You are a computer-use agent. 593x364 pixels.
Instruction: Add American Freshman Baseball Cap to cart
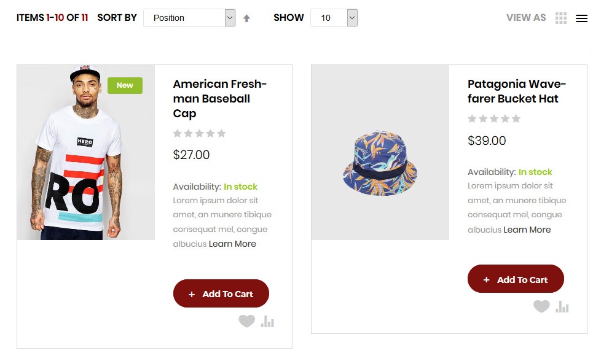(221, 294)
